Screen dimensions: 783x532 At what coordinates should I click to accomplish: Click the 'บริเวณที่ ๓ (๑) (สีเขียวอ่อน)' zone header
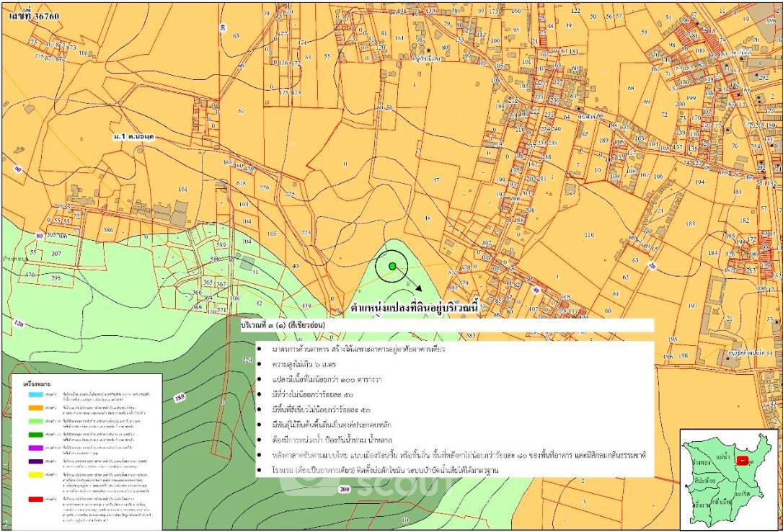283,326
